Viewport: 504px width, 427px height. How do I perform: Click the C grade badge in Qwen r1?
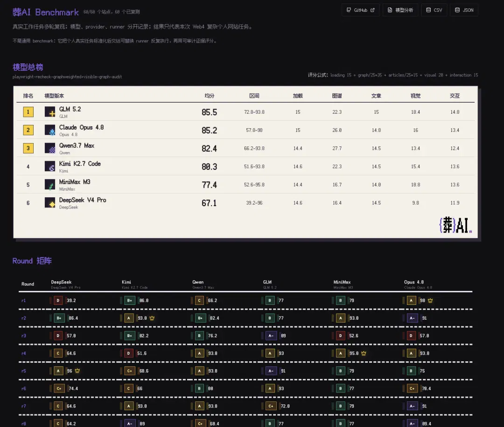coord(199,301)
